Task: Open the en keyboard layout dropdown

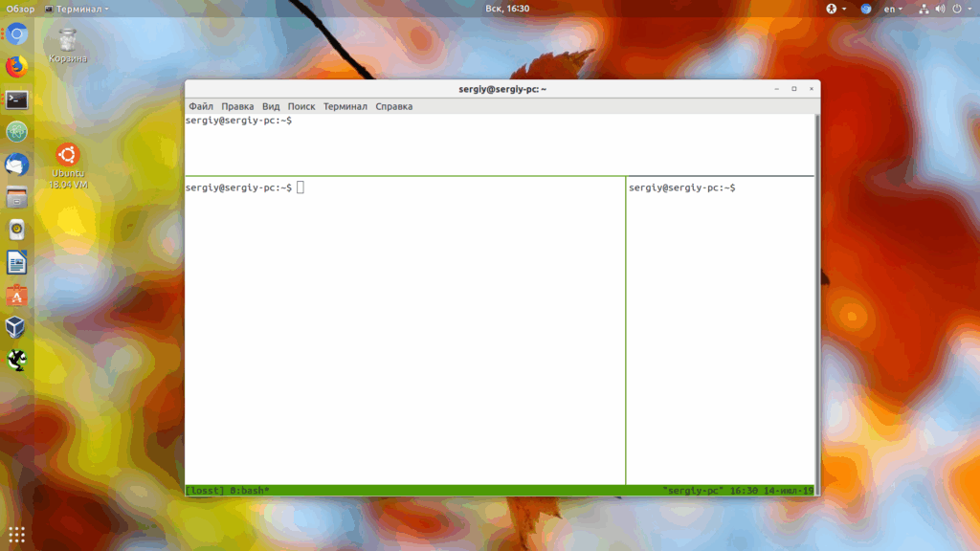Action: coord(893,9)
